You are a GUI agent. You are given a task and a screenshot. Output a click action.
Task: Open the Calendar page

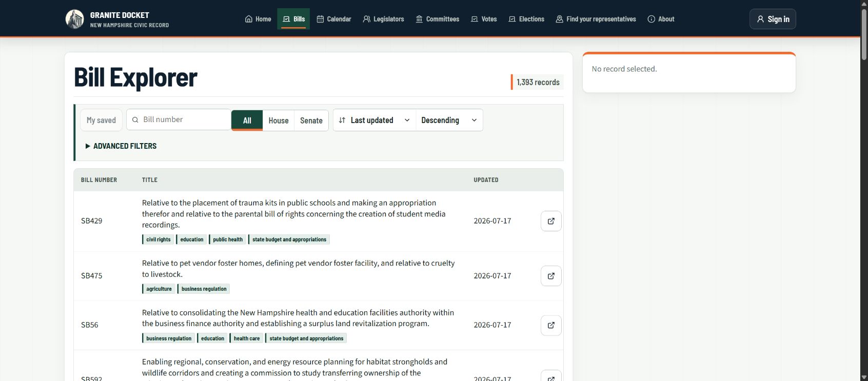[334, 19]
